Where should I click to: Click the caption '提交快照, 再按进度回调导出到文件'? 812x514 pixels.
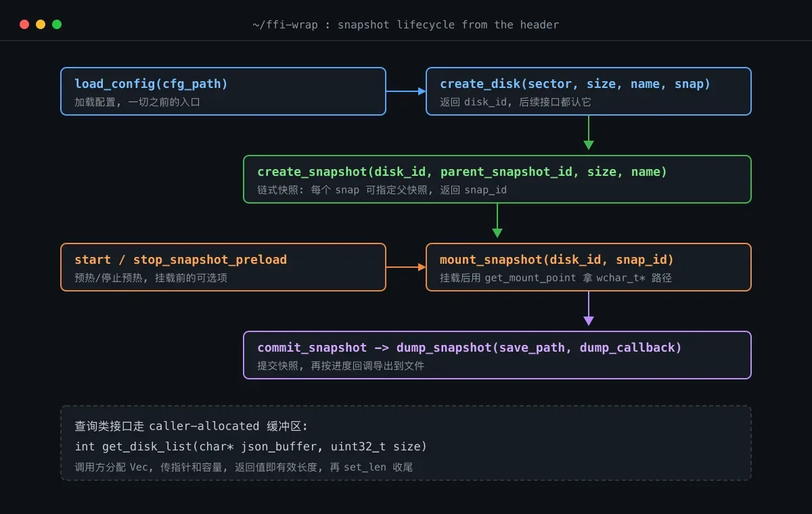coord(340,366)
